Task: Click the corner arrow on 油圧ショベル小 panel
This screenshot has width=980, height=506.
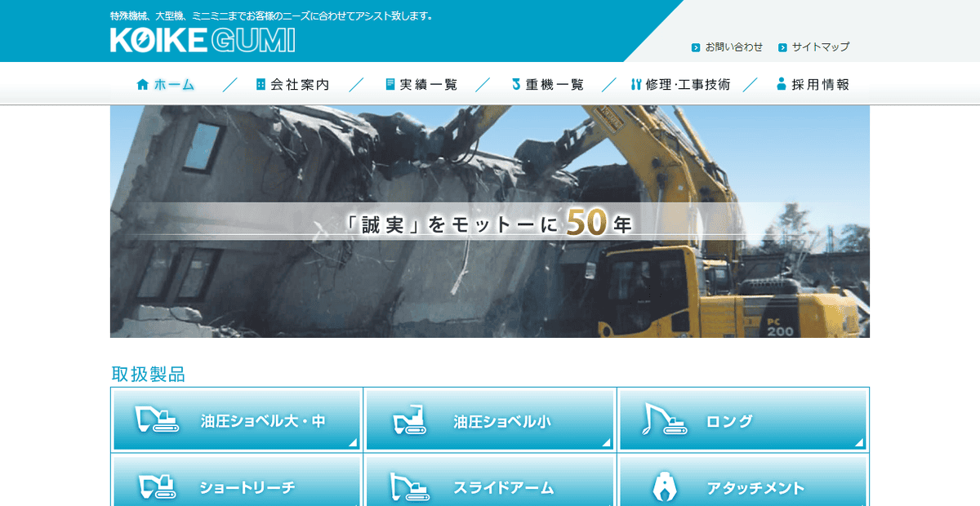Action: (x=608, y=442)
